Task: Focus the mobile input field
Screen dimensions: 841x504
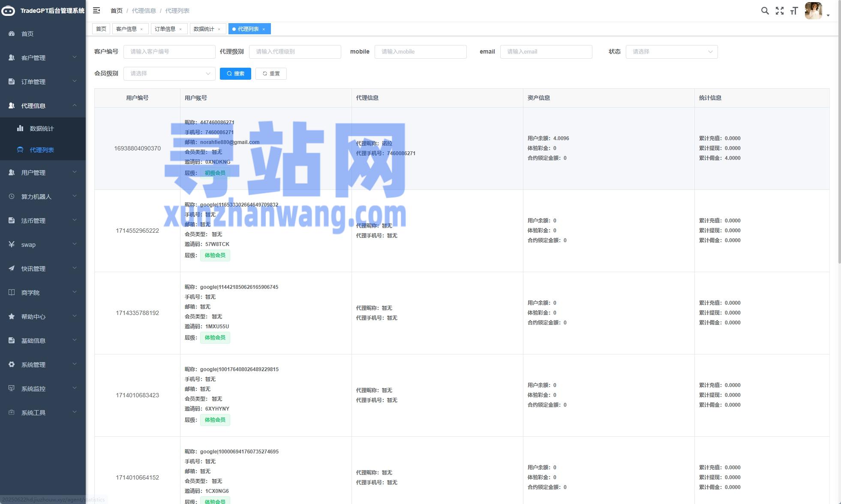Action: pos(420,51)
